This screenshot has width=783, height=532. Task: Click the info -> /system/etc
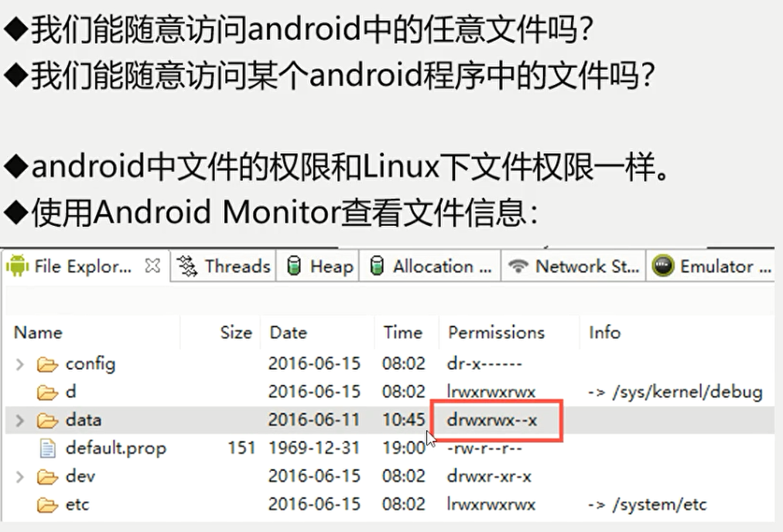pyautogui.click(x=647, y=505)
